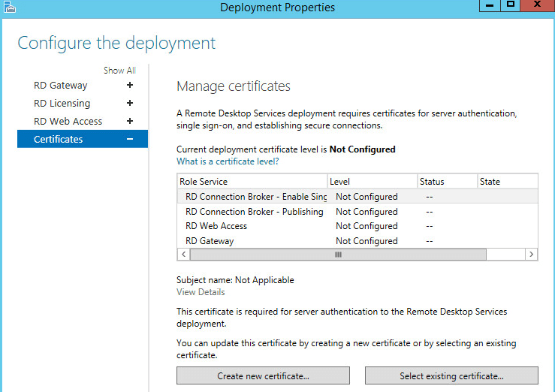Click the View Details link
Image resolution: width=555 pixels, height=392 pixels.
pyautogui.click(x=201, y=292)
